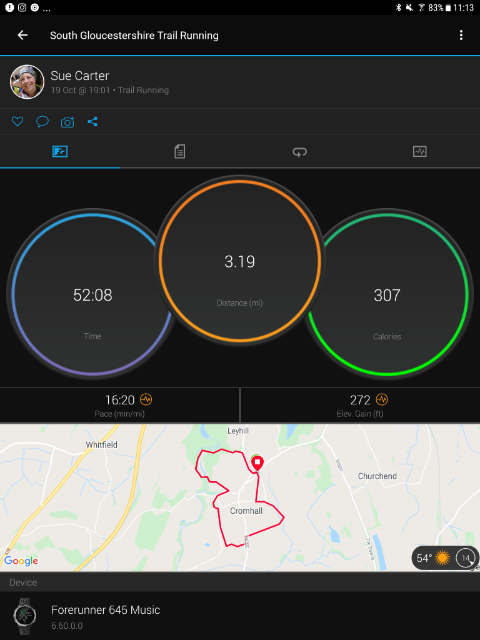Open Sue Carter's profile picture
This screenshot has width=480, height=640.
pyautogui.click(x=27, y=82)
